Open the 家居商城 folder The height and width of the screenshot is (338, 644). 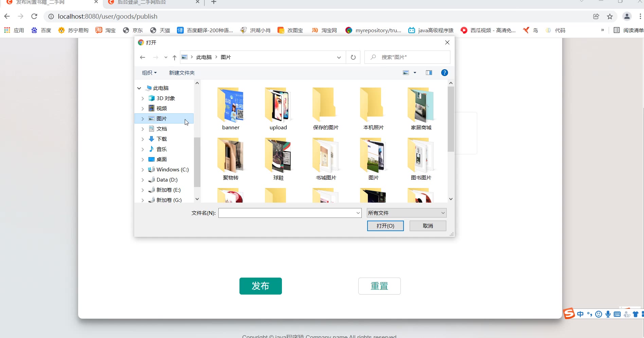coord(421,109)
